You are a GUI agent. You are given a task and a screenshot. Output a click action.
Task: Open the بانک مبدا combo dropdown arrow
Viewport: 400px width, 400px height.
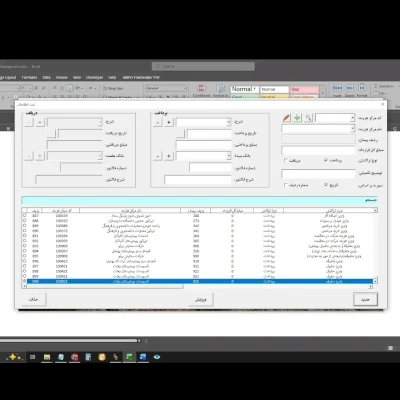point(228,156)
